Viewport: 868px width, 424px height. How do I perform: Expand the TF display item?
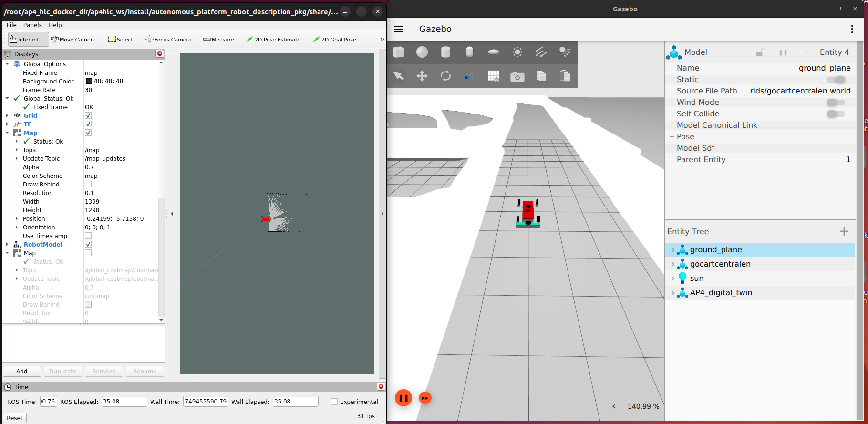tap(7, 124)
